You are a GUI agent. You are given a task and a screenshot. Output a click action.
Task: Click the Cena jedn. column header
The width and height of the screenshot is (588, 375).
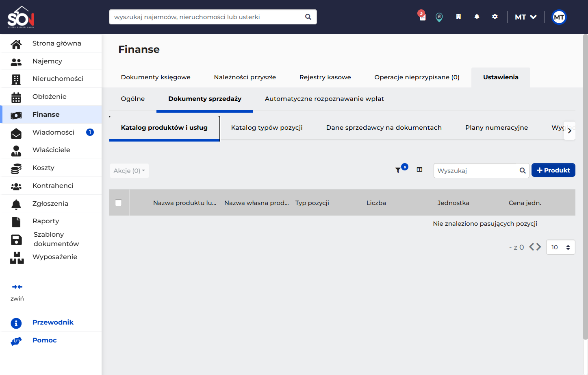point(525,203)
